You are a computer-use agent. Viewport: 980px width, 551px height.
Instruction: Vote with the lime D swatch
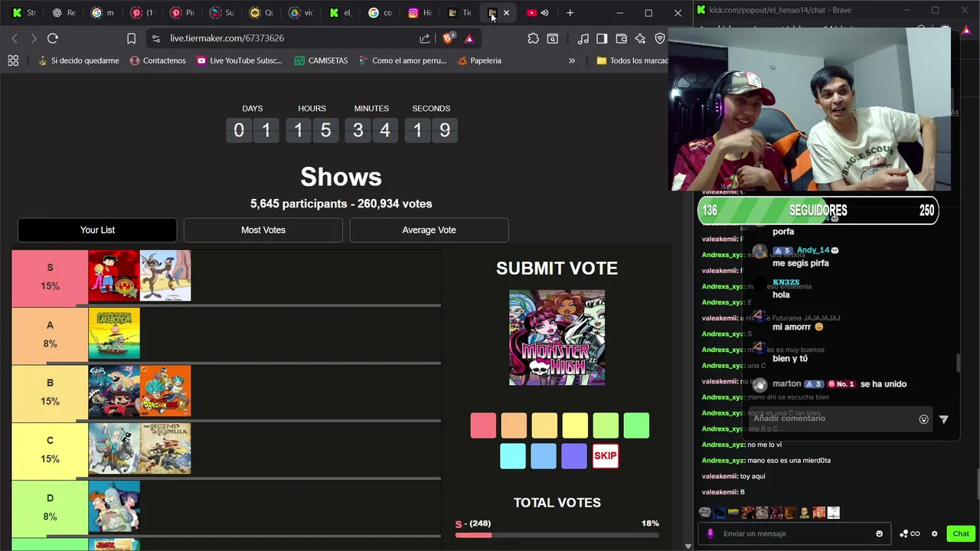tap(606, 425)
